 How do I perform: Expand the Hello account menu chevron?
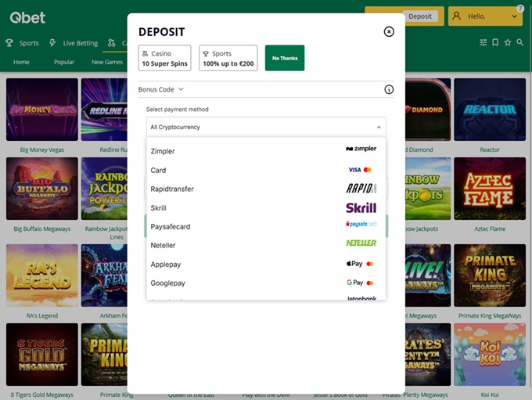[514, 16]
